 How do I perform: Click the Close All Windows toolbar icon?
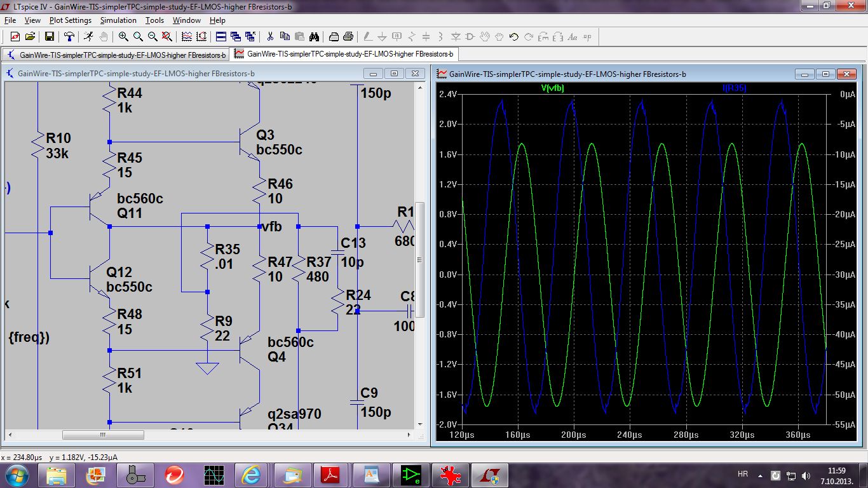(x=250, y=37)
